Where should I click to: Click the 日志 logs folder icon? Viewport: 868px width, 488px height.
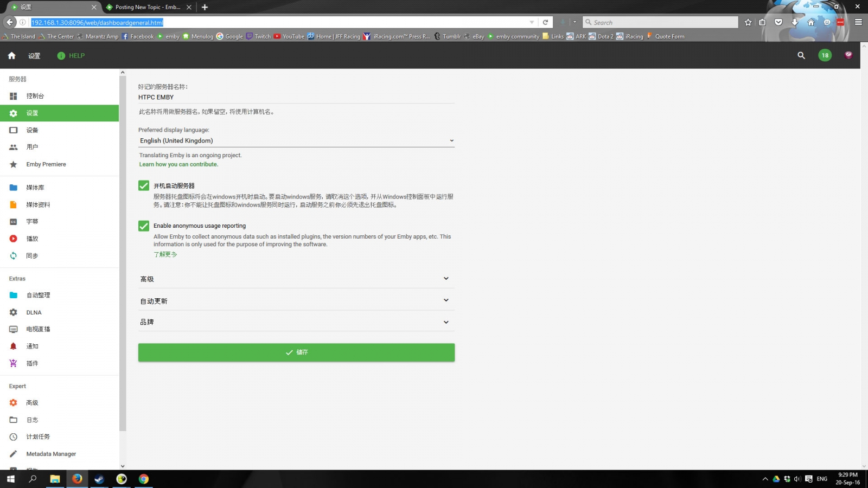tap(14, 420)
